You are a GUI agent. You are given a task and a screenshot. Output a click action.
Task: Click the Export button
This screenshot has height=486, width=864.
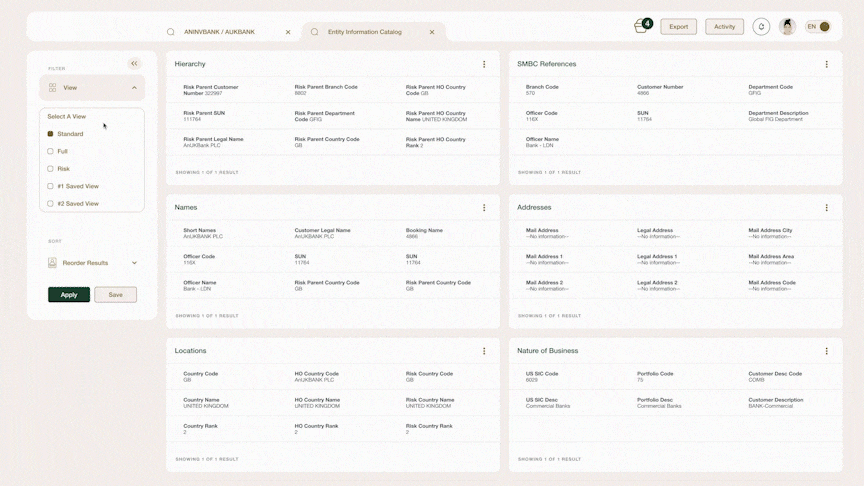point(678,26)
